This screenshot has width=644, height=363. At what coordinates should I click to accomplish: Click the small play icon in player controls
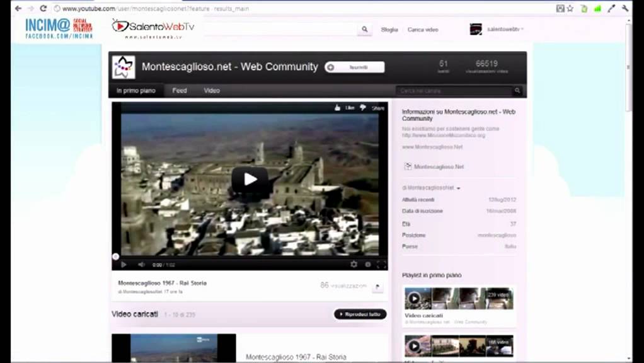pyautogui.click(x=124, y=265)
